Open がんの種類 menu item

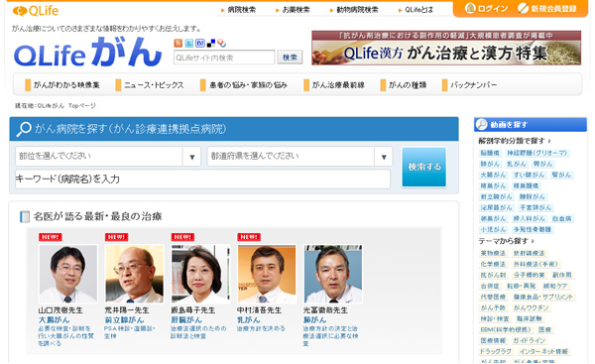[404, 85]
